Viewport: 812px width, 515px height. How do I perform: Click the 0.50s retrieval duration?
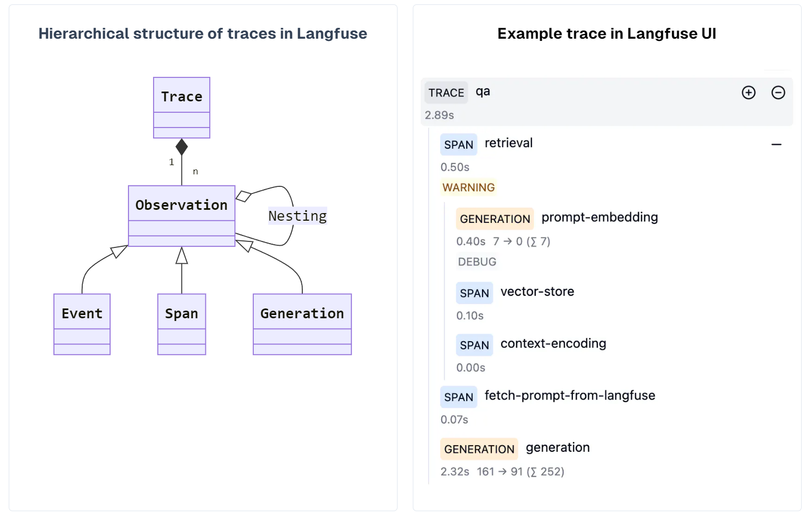click(455, 167)
